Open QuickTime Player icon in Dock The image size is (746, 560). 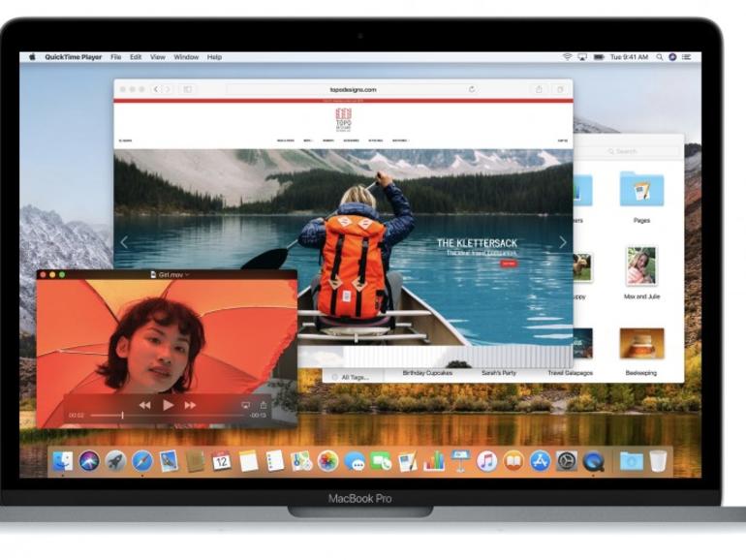[x=593, y=461]
